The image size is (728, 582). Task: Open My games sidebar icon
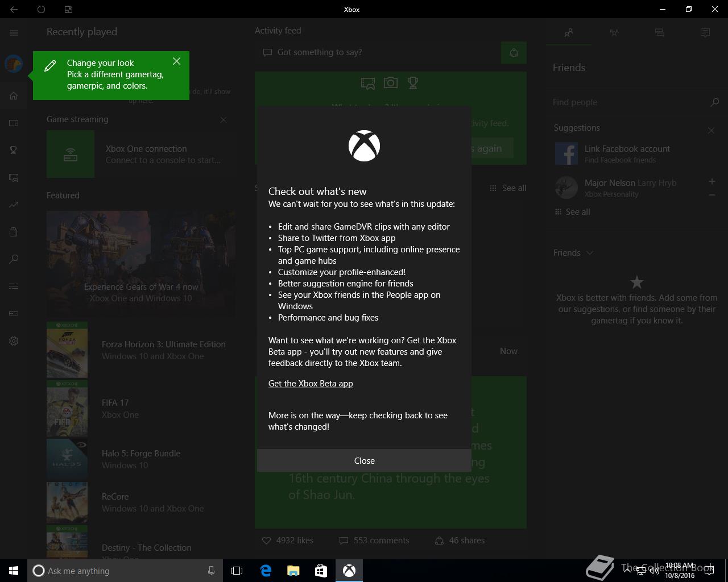pos(14,123)
